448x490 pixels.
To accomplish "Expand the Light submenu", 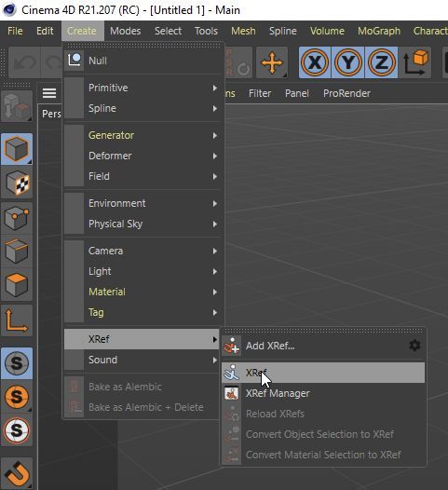I will coord(143,271).
